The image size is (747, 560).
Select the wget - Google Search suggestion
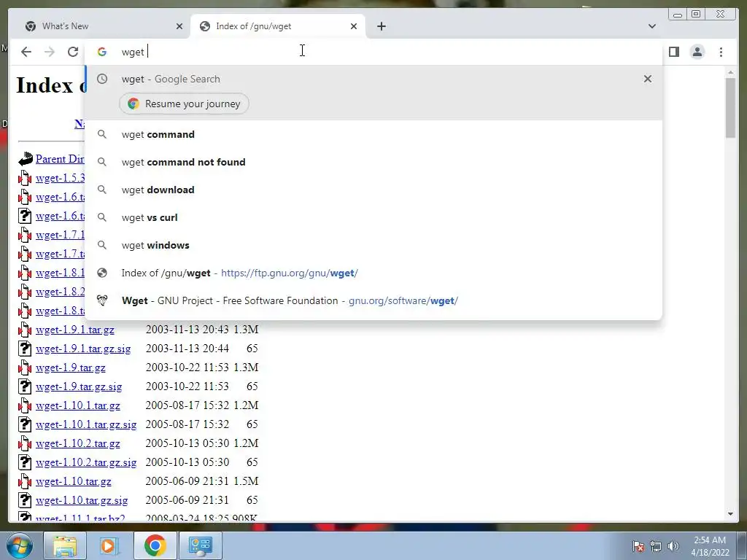pyautogui.click(x=374, y=79)
